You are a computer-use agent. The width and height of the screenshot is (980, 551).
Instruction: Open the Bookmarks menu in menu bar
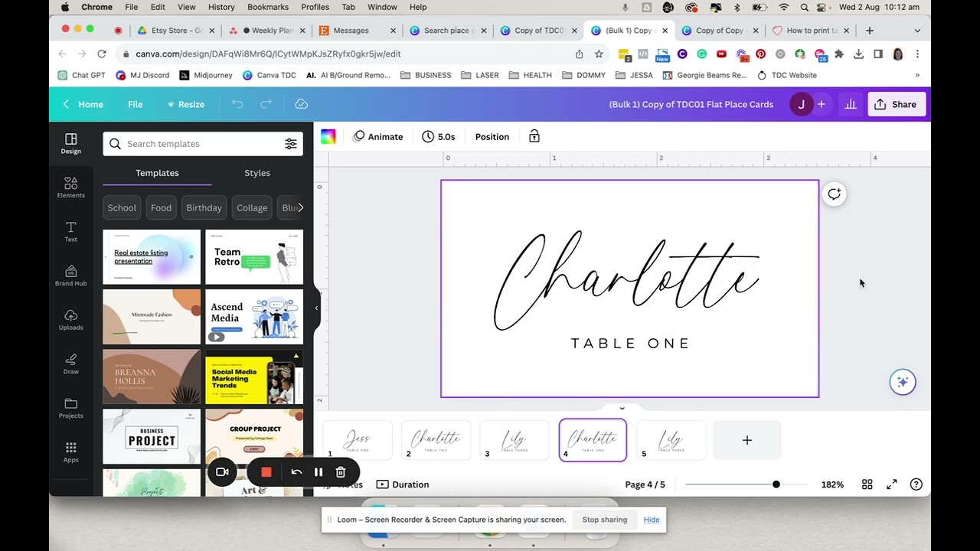pos(268,7)
